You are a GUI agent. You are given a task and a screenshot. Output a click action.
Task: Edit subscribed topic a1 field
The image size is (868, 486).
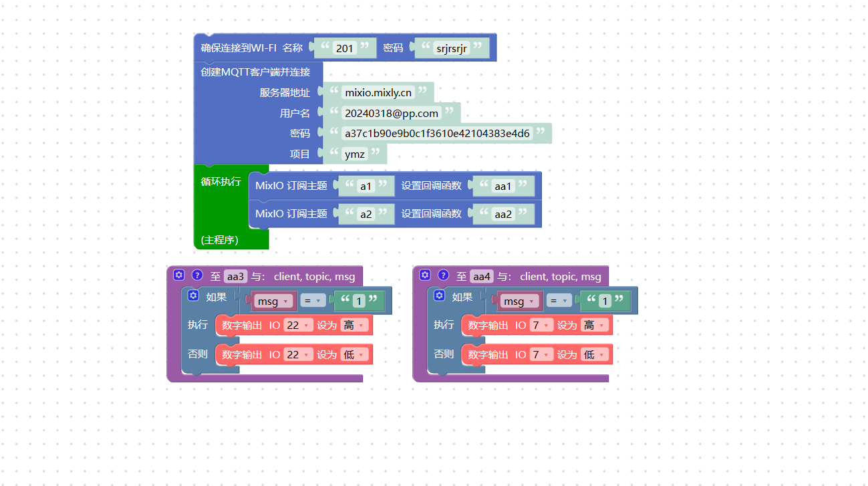(366, 187)
